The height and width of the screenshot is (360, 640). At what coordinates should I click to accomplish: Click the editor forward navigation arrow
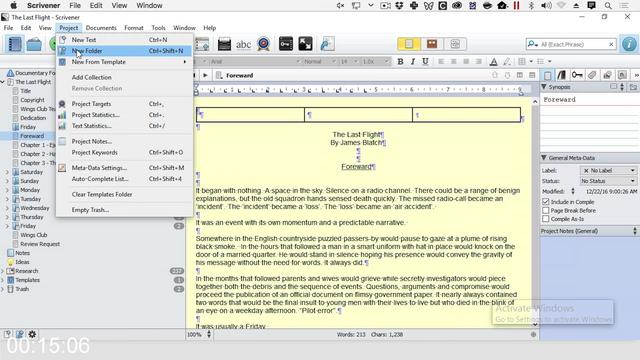coord(205,76)
